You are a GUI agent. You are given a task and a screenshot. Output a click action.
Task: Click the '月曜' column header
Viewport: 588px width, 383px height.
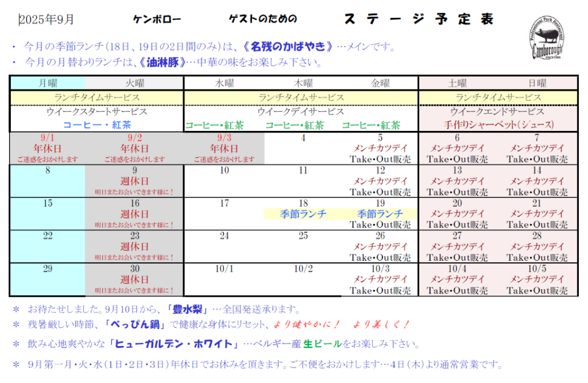[x=48, y=83]
